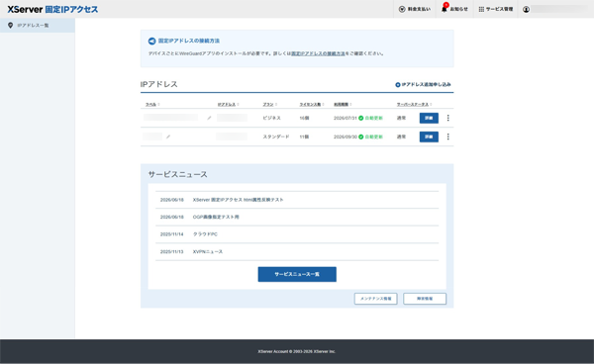This screenshot has width=594, height=364.
Task: Click サービスニュース一覧 button
Action: pos(297,274)
